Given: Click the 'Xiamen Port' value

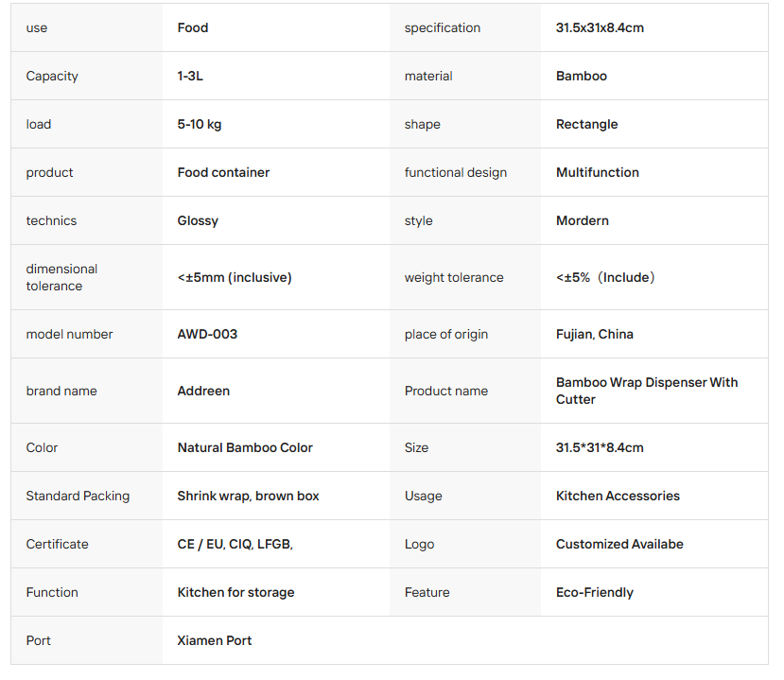Looking at the screenshot, I should pos(215,640).
